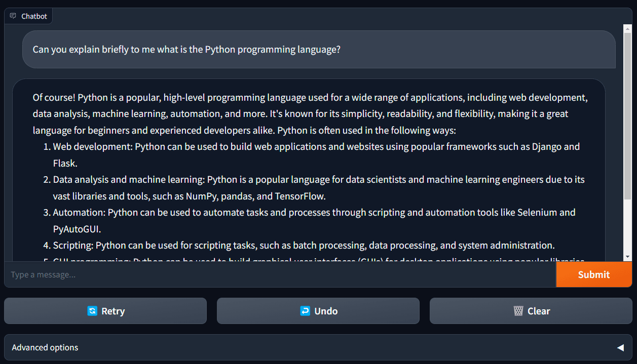Click the user question about Python language
Viewport: 637px width, 364px height.
tap(186, 50)
